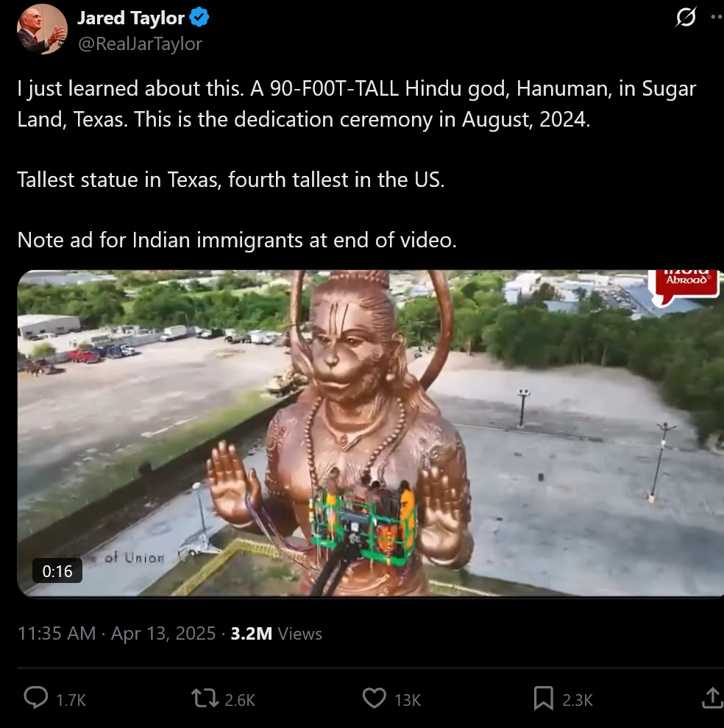This screenshot has height=728, width=724.
Task: Play the Hanuman statue video
Action: pos(370,434)
